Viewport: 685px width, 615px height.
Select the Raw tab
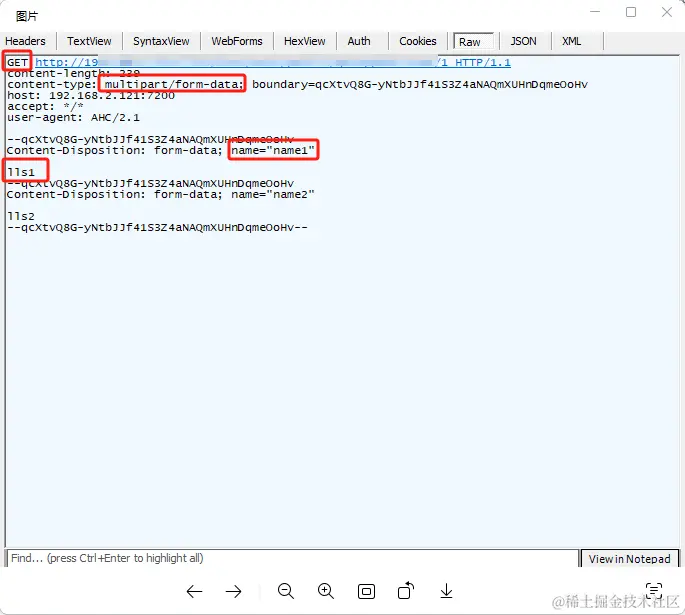tap(474, 41)
